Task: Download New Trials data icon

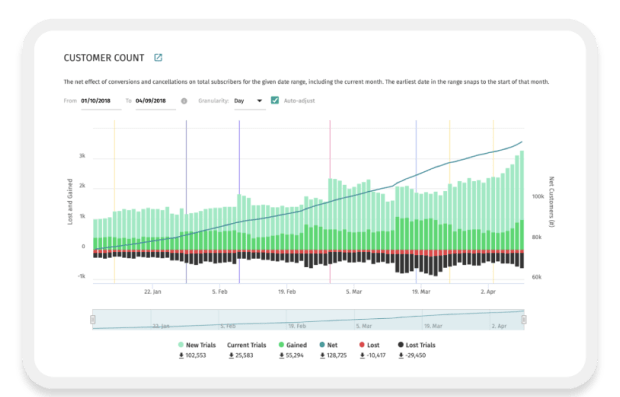Action: [x=181, y=355]
